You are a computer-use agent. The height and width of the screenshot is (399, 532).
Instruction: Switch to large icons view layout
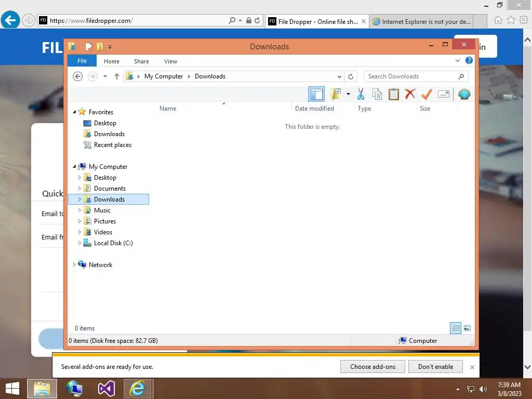coord(467,328)
